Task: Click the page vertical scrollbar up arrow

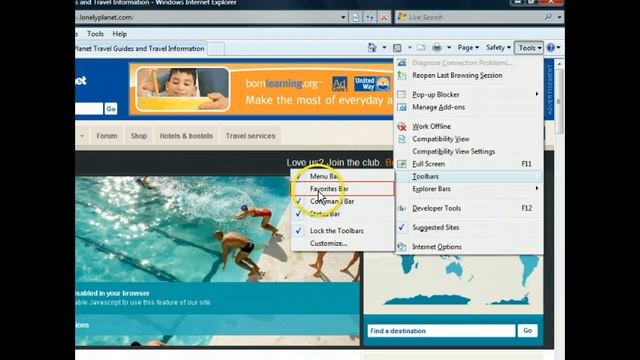Action: click(559, 64)
